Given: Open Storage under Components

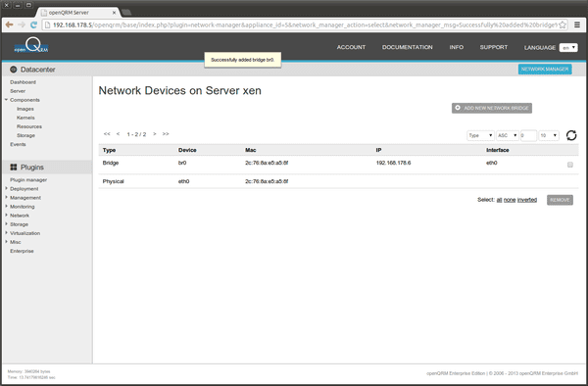Looking at the screenshot, I should click(x=25, y=135).
